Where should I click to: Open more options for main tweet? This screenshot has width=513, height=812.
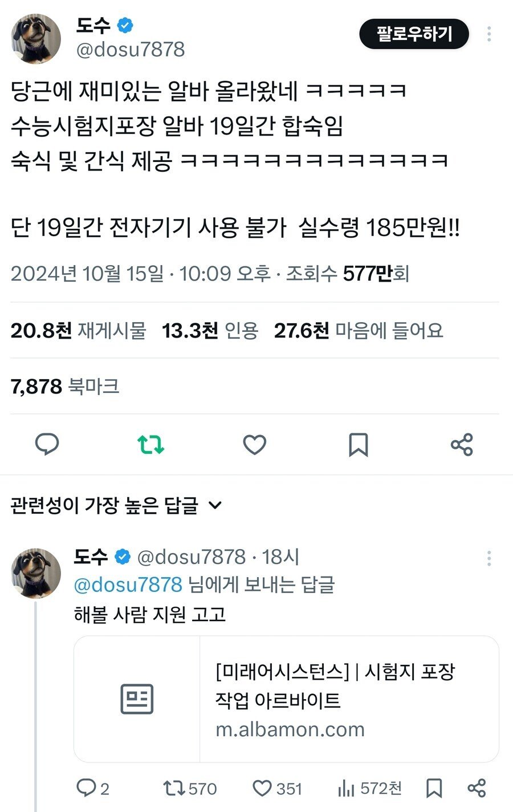tap(489, 34)
